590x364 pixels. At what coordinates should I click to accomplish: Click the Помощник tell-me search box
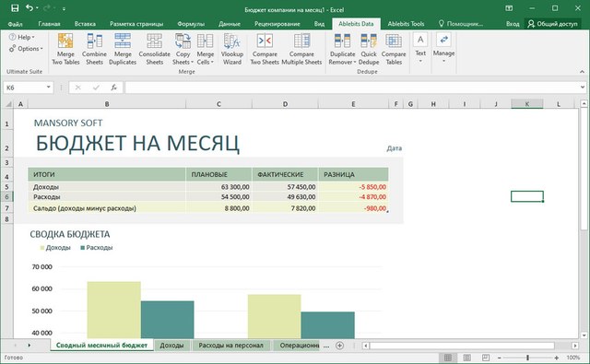click(461, 24)
